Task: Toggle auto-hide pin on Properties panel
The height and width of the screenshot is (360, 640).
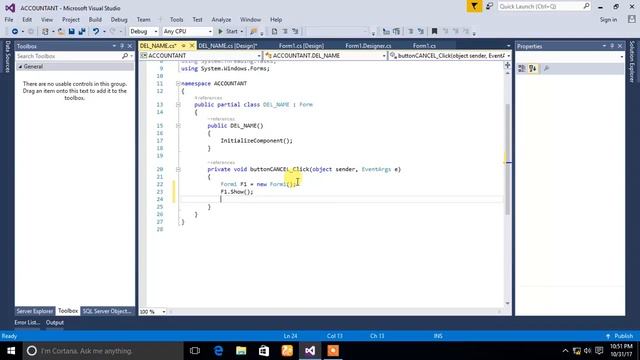Action: coord(612,46)
